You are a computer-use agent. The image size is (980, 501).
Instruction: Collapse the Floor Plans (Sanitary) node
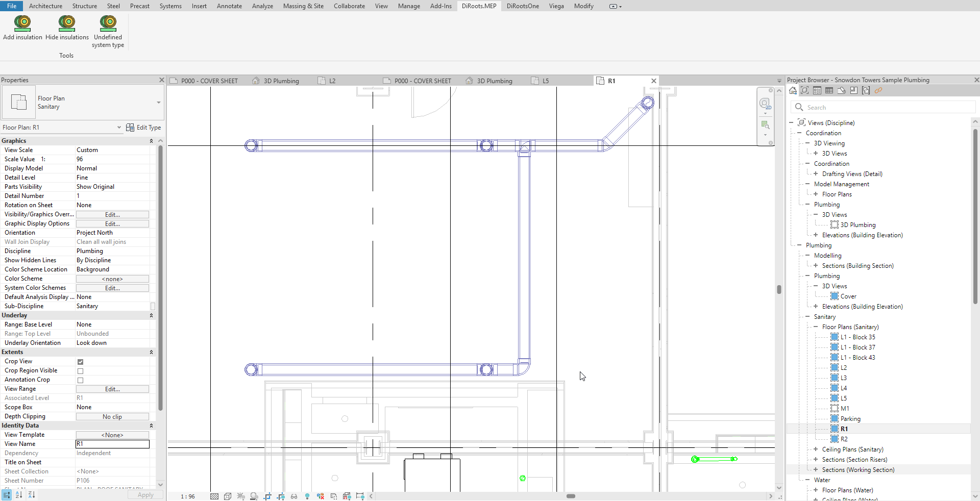[816, 327]
